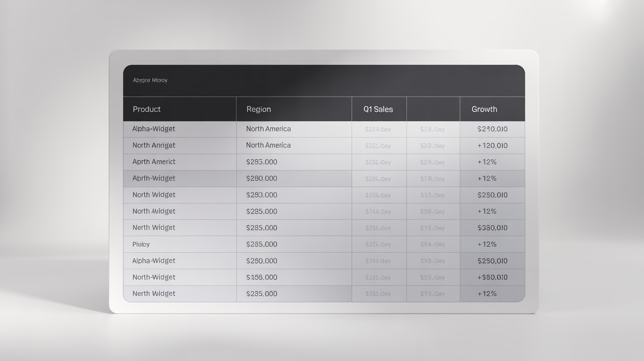Image resolution: width=644 pixels, height=361 pixels.
Task: Select the $250,010 value beside North Widget
Action: pos(492,195)
